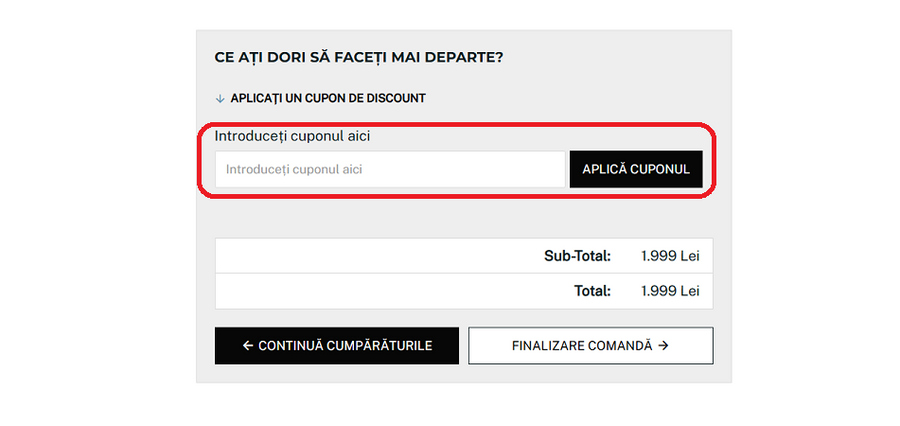Focus the coupon code input field
This screenshot has height=426, width=900.
tap(390, 169)
